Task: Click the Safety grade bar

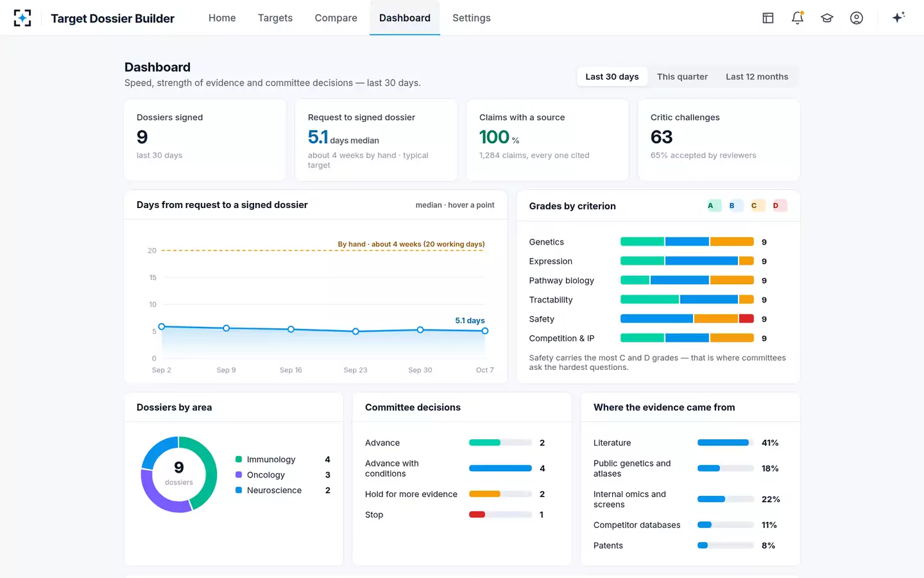Action: (687, 319)
